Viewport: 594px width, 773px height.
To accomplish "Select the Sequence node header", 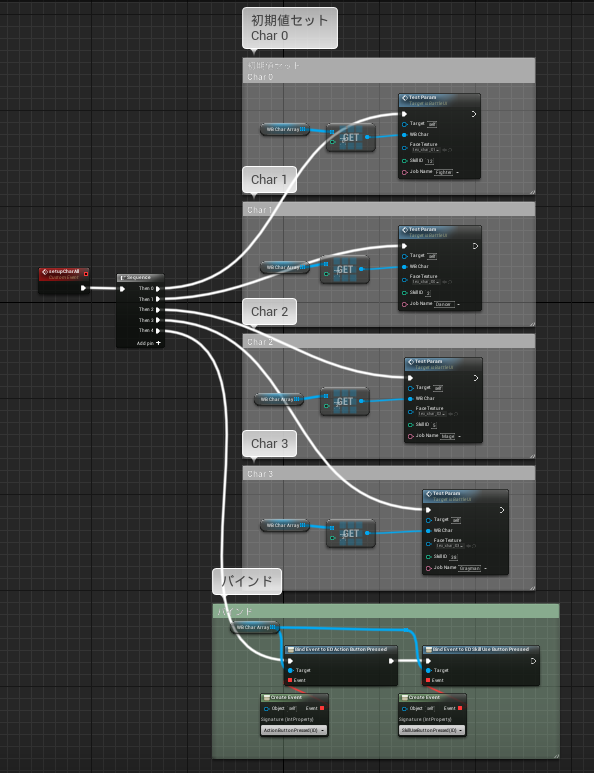I will pos(140,278).
